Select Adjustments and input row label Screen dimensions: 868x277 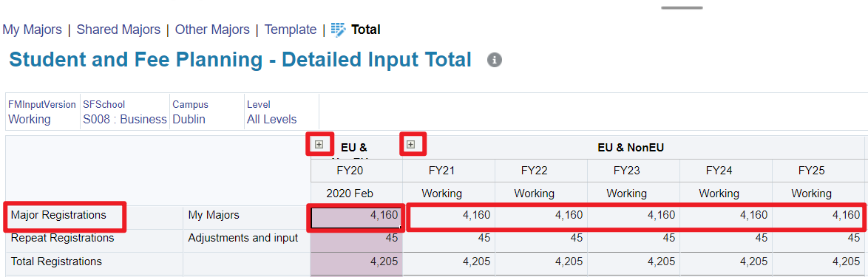[243, 239]
